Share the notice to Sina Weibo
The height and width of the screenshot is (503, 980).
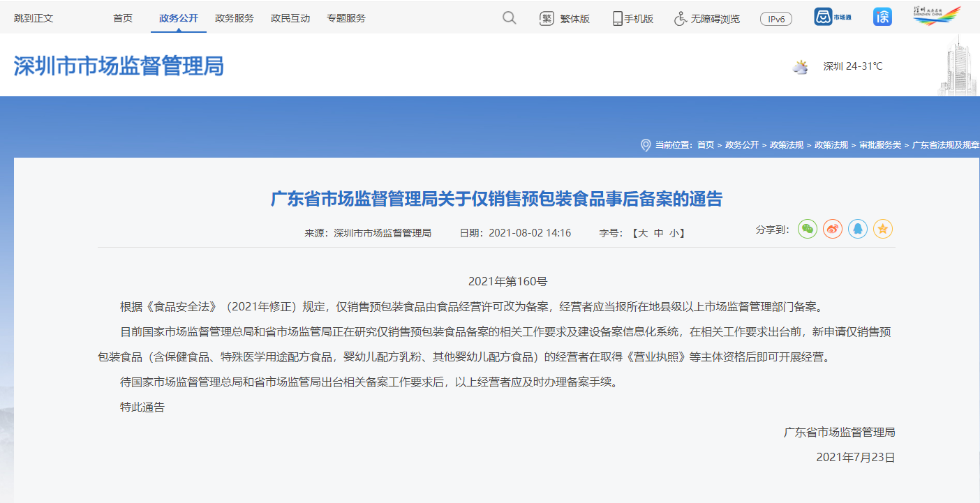point(832,229)
